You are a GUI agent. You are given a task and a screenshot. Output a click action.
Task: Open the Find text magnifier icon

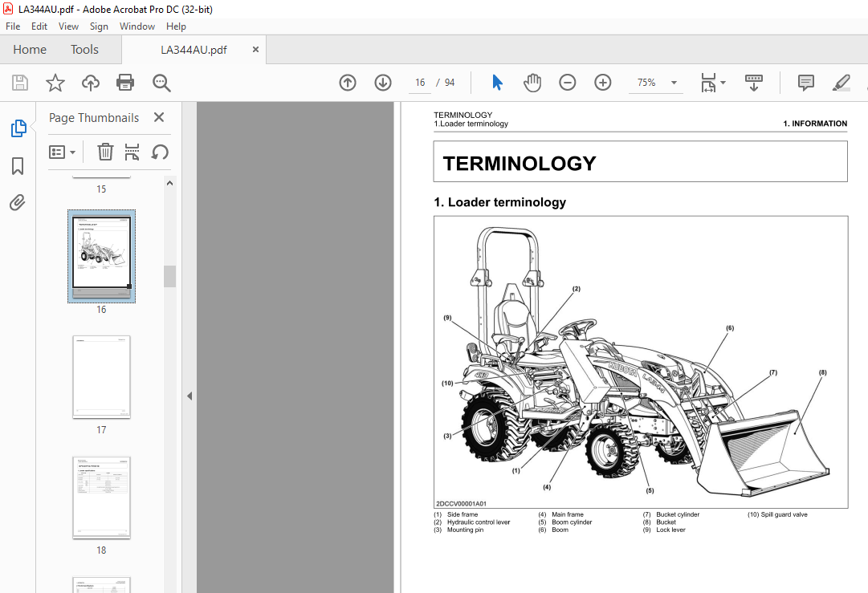click(x=161, y=83)
